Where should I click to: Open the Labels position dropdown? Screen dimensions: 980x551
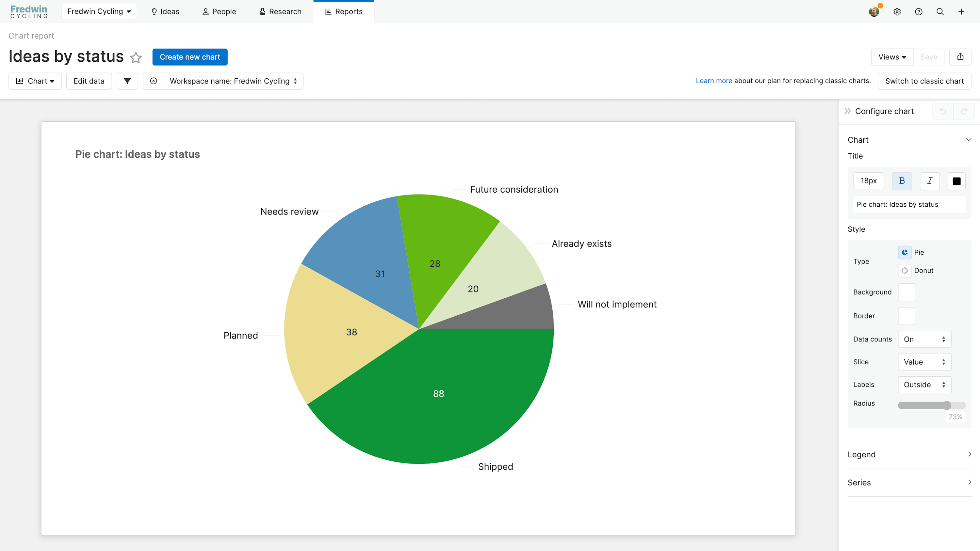924,385
